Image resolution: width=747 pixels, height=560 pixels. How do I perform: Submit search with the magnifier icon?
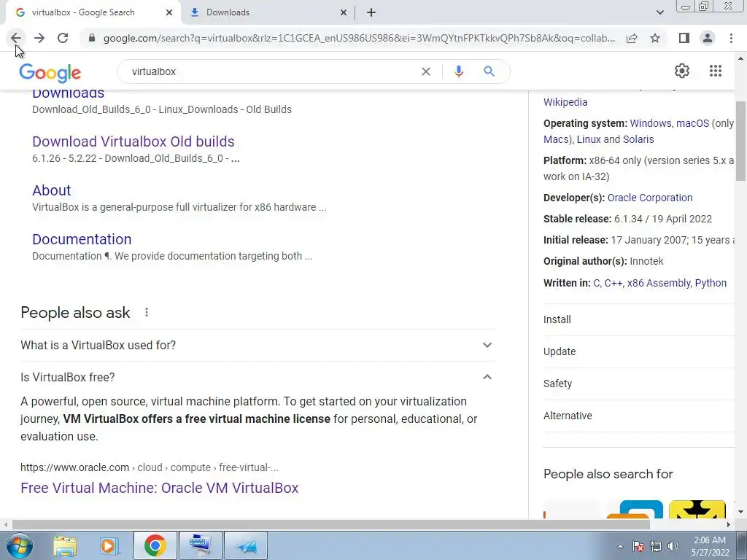pyautogui.click(x=489, y=71)
